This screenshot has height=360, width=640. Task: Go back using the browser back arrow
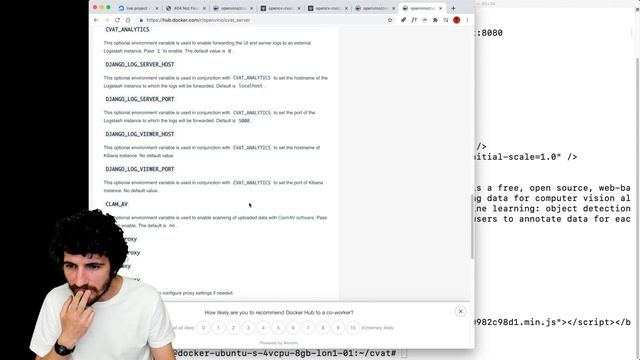pyautogui.click(x=96, y=20)
